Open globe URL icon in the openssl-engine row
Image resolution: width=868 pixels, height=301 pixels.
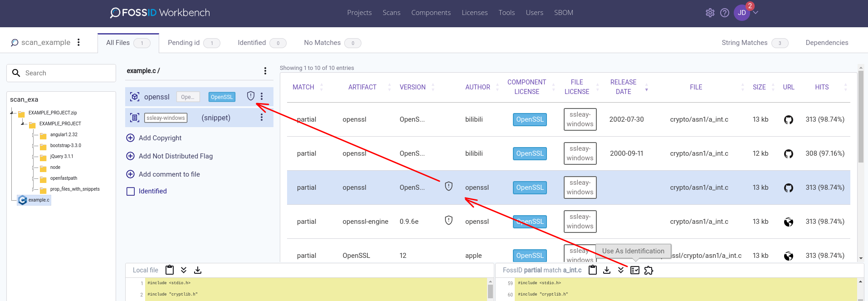[x=789, y=222]
